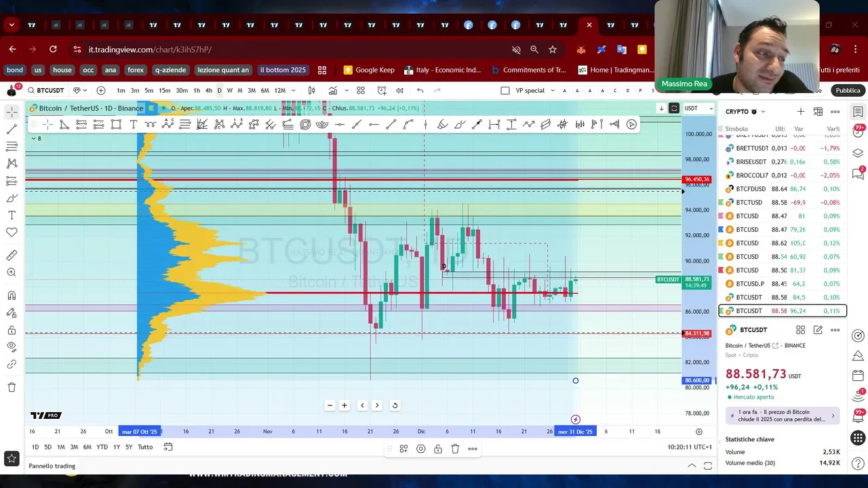The image size is (868, 488).
Task: Click the create alert icon
Action: (x=382, y=91)
